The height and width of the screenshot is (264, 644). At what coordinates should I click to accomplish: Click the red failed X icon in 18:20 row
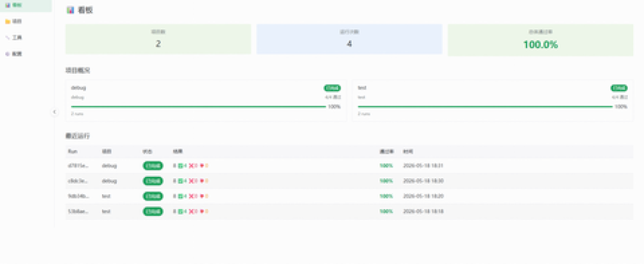(191, 196)
